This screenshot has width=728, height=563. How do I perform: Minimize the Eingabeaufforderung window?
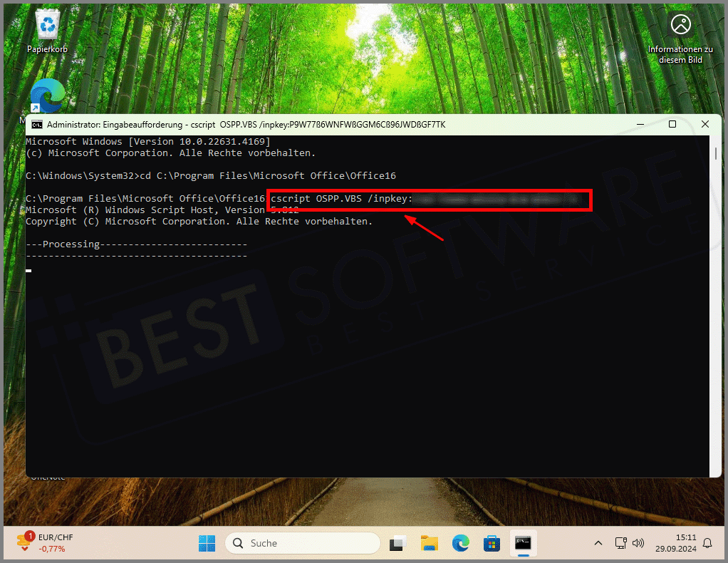click(639, 124)
